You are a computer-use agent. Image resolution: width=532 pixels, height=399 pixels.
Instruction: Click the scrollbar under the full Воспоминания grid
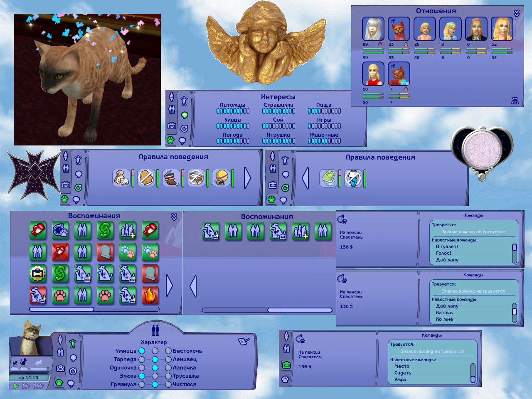[x=94, y=309]
